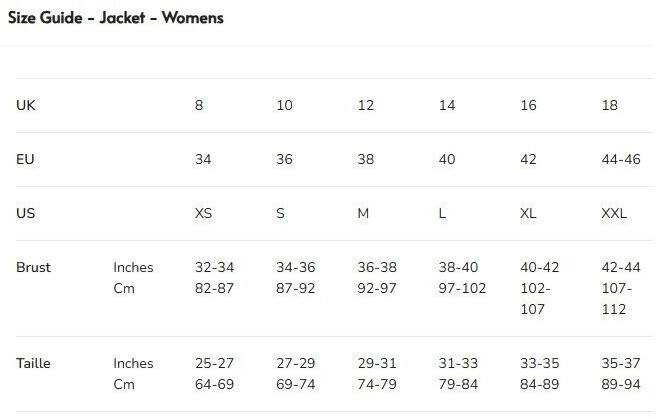Click the Size Guide Jacket Womens heading
The width and height of the screenshot is (656, 417).
pos(116,18)
